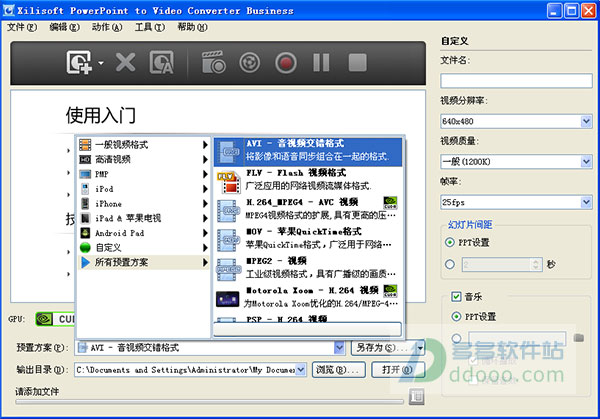Expand the iPod profile category

(143, 189)
